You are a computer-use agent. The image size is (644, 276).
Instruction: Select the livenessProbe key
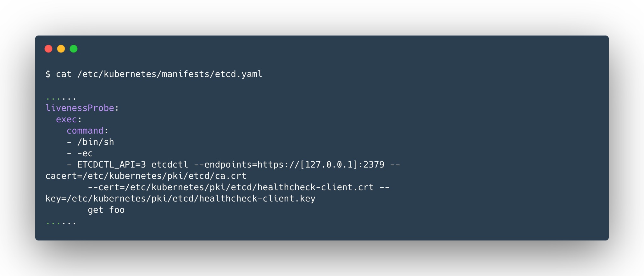80,108
